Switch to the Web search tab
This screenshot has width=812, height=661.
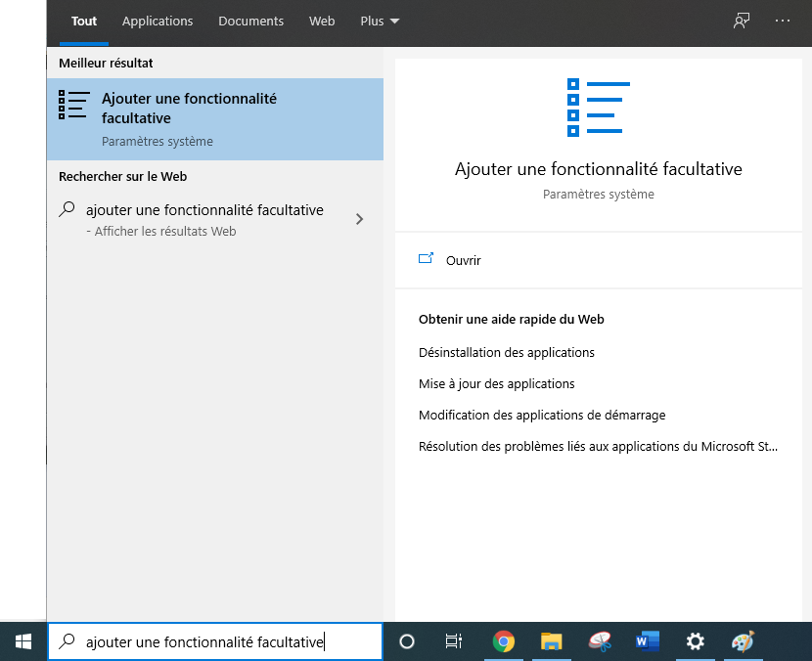322,21
